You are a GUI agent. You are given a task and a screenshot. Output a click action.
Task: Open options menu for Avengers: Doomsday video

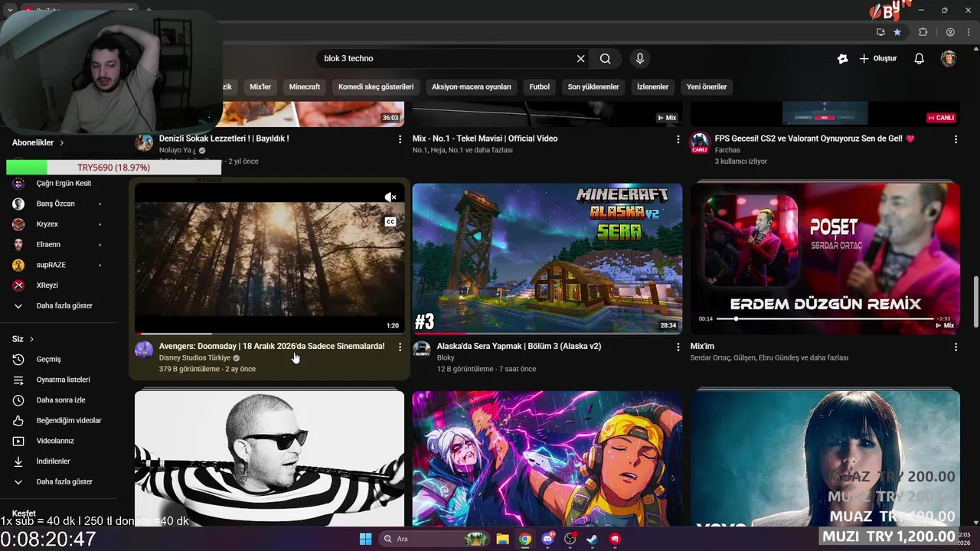400,347
